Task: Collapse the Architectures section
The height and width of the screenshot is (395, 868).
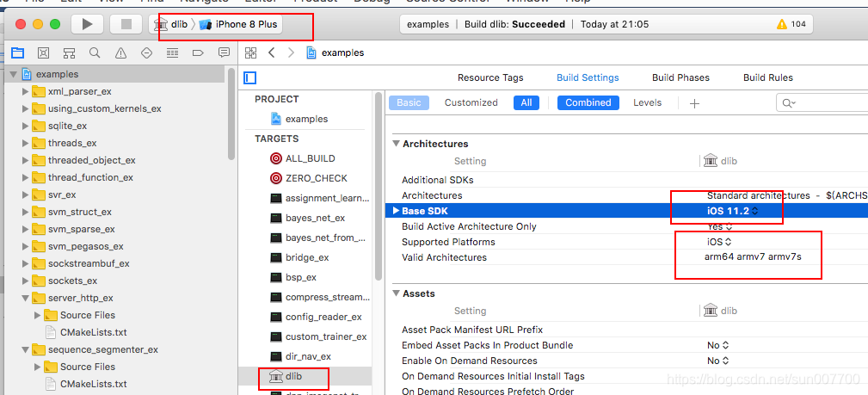Action: click(x=396, y=144)
